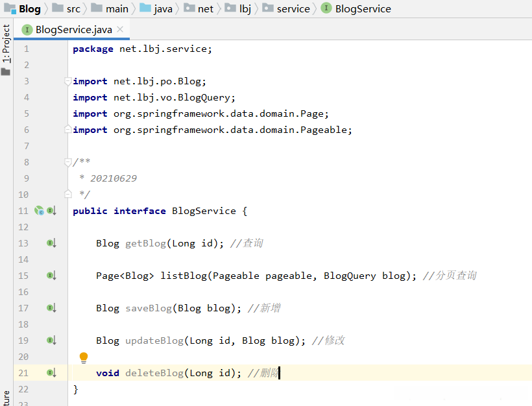Click the fold end marker at line 10
Screen dimensions: 532x406
[x=68, y=195]
